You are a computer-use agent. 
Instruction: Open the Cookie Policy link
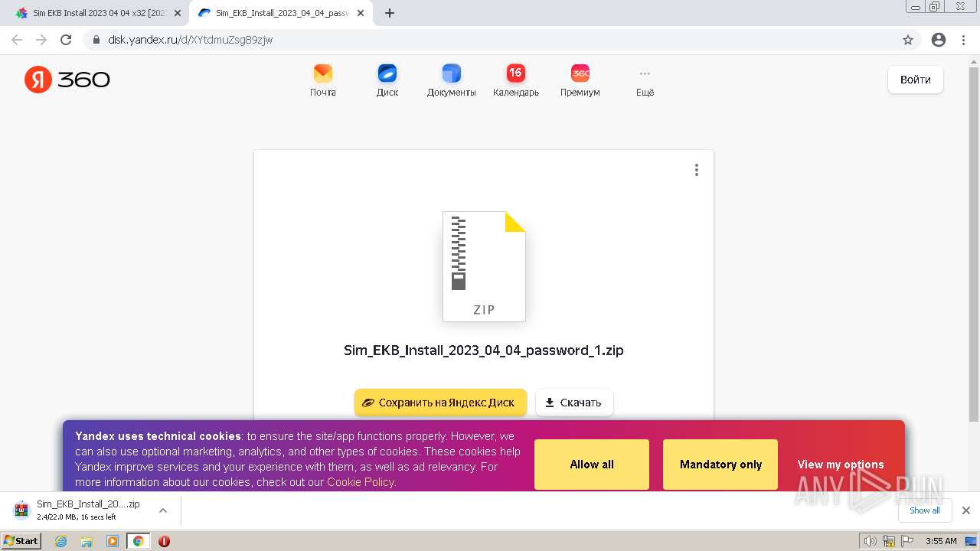(360, 482)
